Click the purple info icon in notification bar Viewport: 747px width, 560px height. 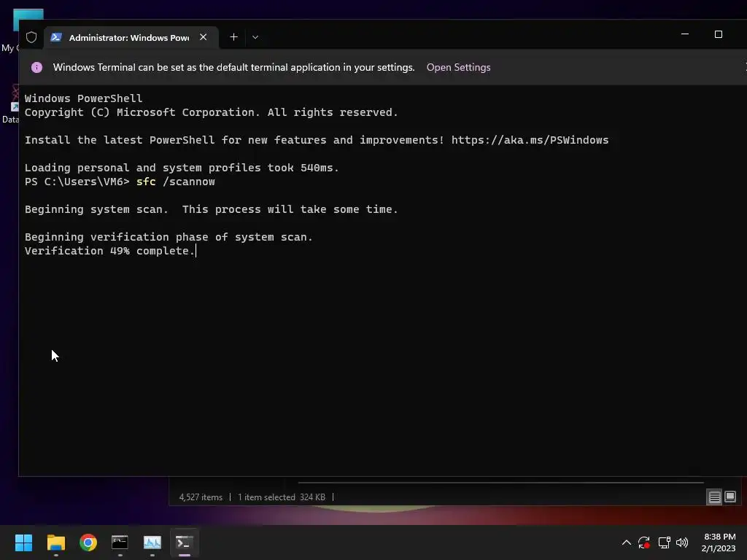[36, 67]
